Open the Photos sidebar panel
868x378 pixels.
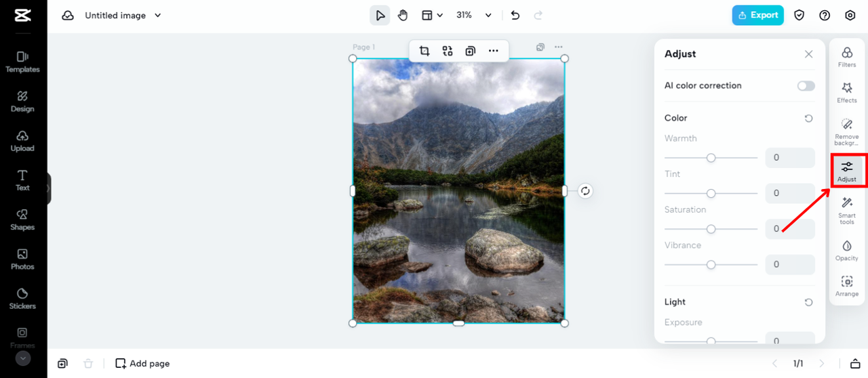pos(22,259)
